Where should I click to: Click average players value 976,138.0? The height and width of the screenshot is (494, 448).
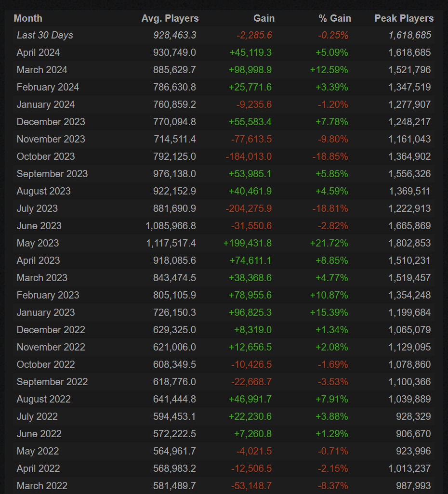(x=175, y=174)
